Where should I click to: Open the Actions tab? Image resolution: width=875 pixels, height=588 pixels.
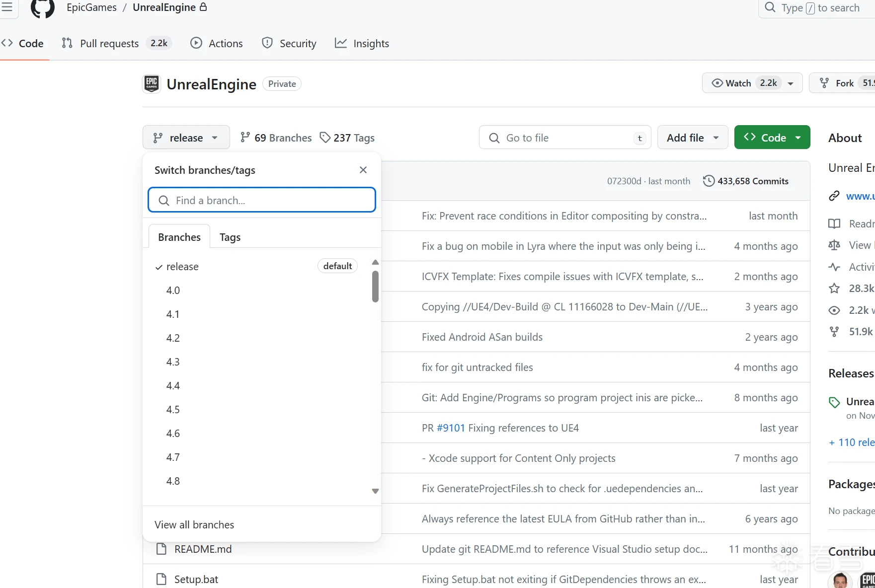click(217, 44)
